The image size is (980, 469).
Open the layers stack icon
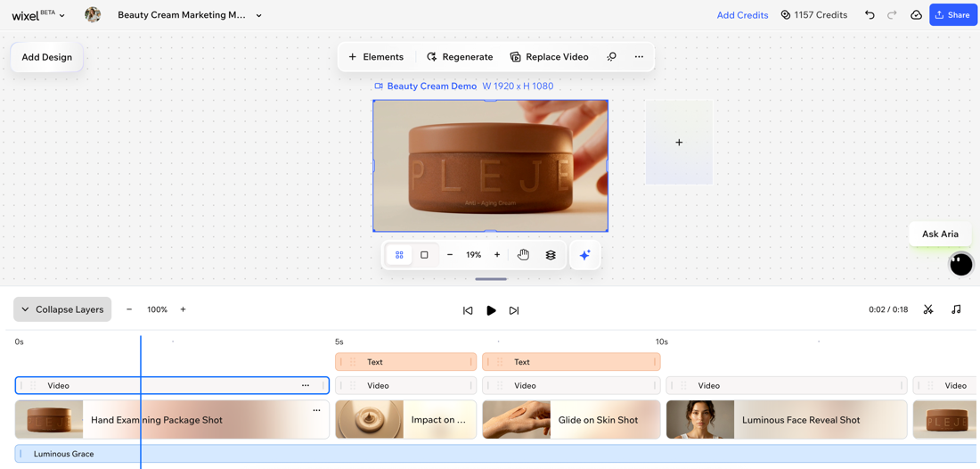click(551, 255)
